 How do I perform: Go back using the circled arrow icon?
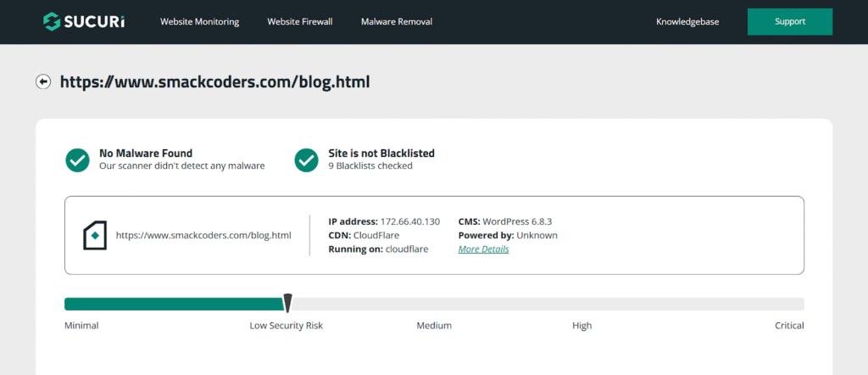(x=43, y=81)
